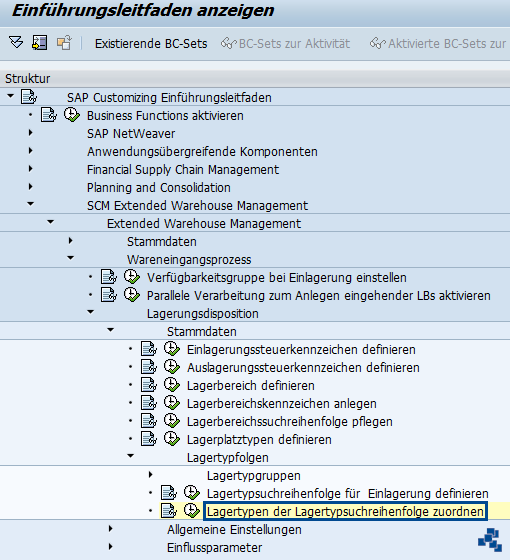
Task: Select the Financial Supply Chain Management label
Action: tap(183, 170)
